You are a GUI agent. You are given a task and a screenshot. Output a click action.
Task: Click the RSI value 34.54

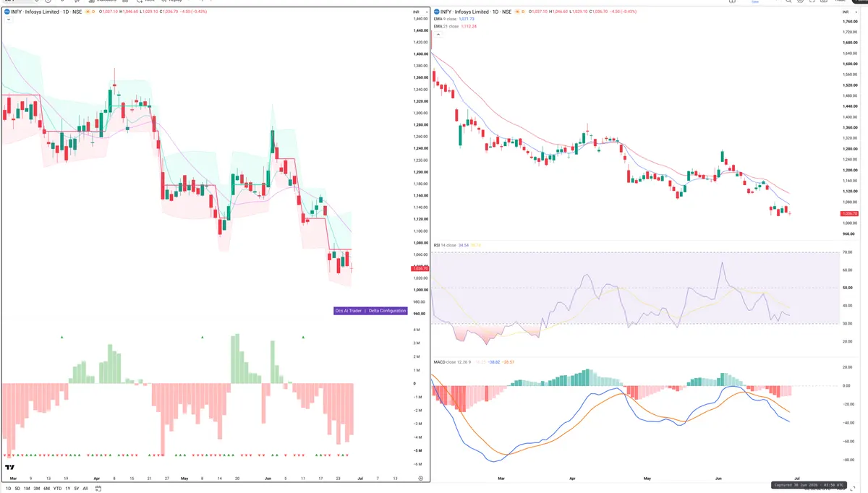point(464,245)
